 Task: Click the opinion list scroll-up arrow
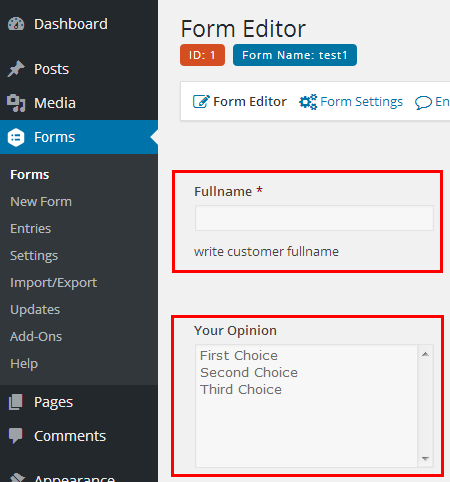click(425, 354)
